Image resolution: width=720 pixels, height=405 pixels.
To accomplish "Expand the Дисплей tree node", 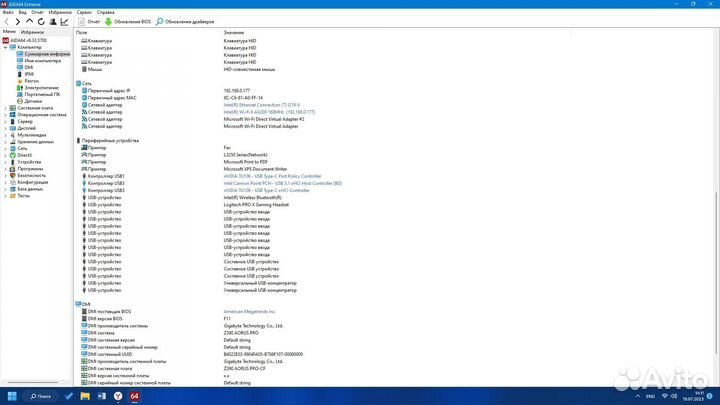I will pyautogui.click(x=6, y=128).
